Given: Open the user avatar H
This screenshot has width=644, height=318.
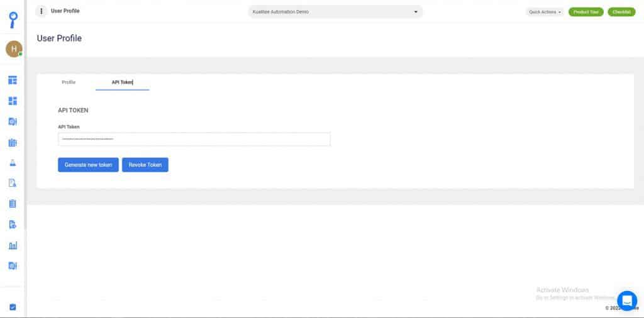Looking at the screenshot, I should click(14, 49).
